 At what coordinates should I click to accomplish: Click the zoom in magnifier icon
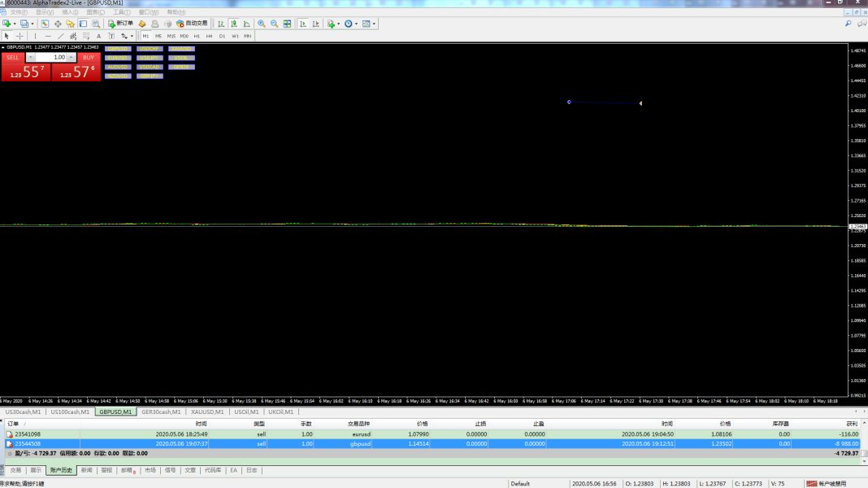click(261, 24)
